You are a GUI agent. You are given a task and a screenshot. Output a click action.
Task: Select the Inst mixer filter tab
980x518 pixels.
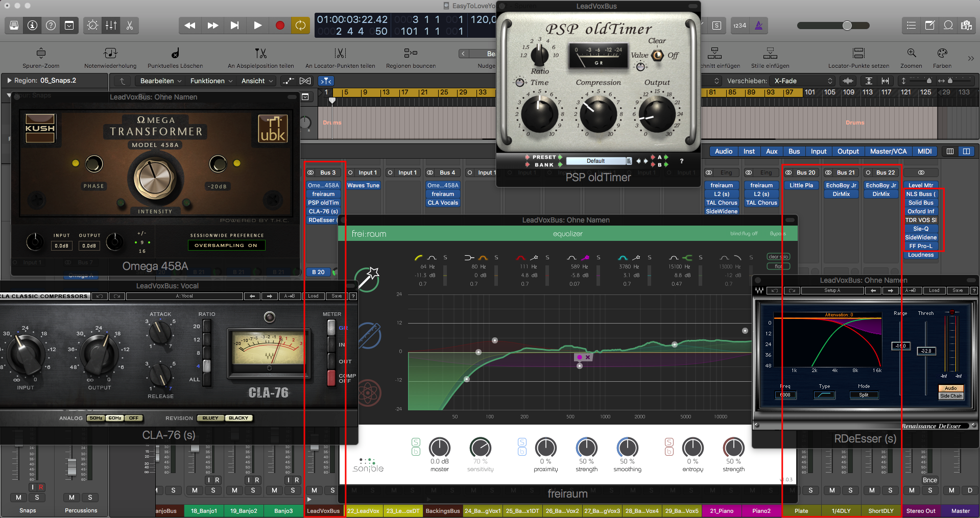point(749,152)
